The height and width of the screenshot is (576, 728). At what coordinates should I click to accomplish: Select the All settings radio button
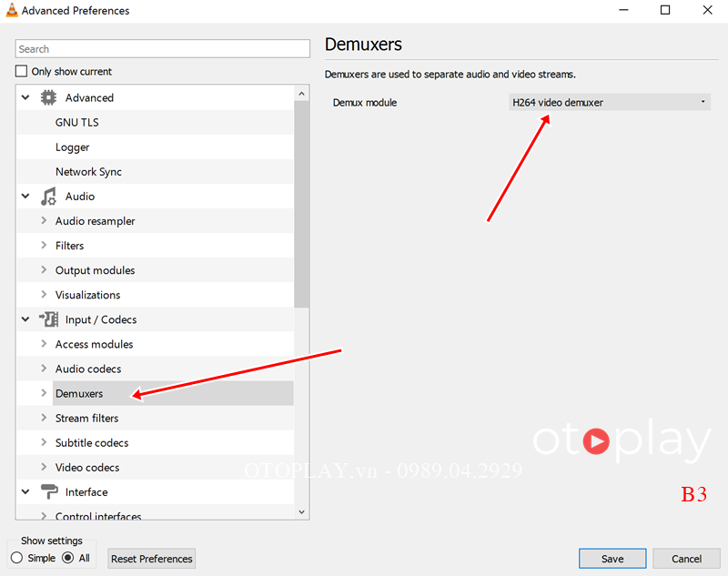point(67,558)
